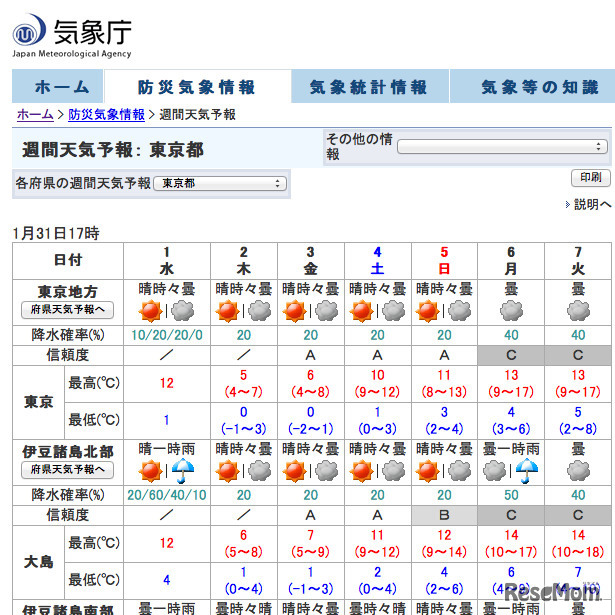This screenshot has width=615, height=615.
Task: Click Izu north day 5 sun icon
Action: coord(428,471)
